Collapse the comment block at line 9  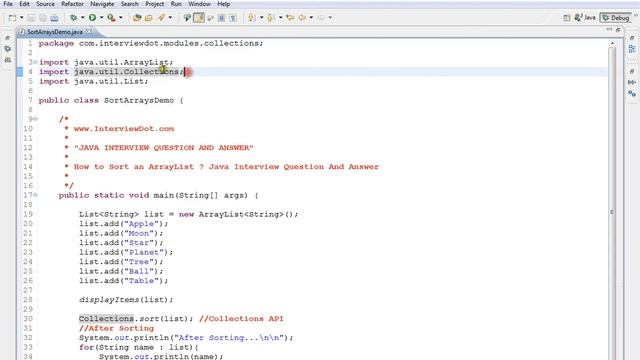tap(35, 119)
